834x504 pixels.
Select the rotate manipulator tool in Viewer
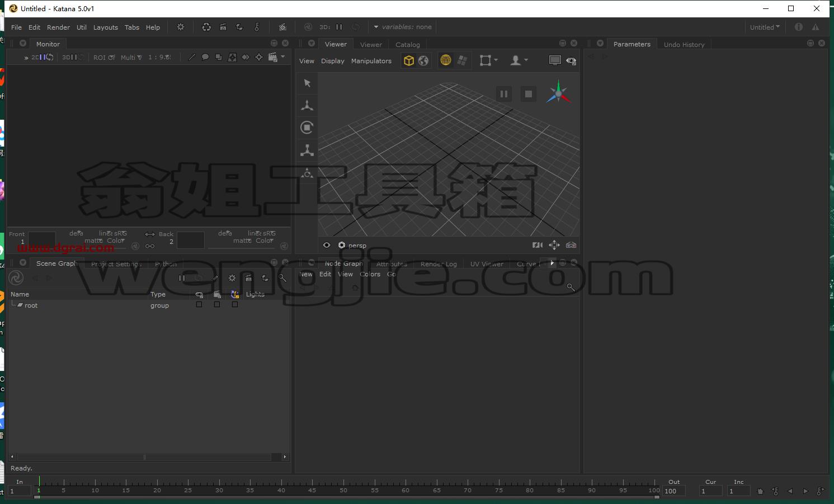tap(307, 128)
